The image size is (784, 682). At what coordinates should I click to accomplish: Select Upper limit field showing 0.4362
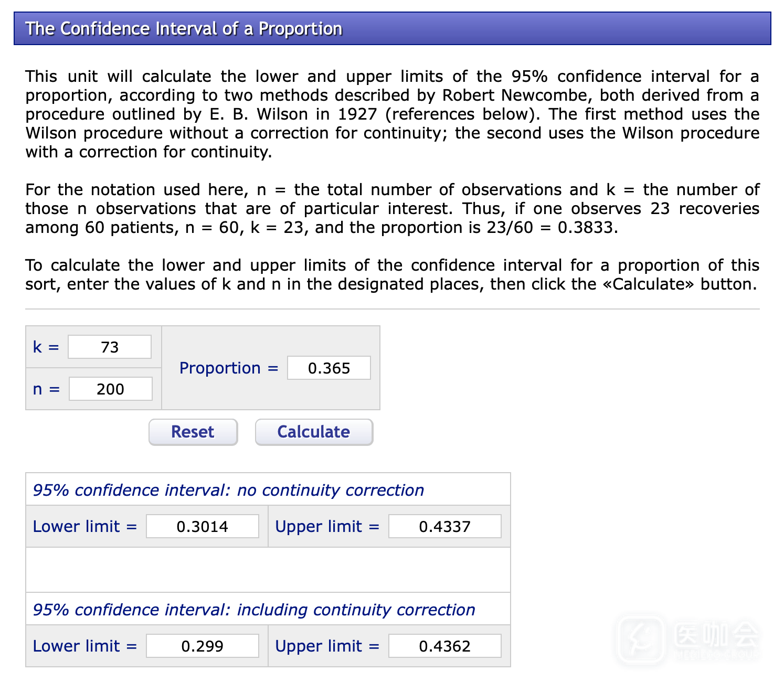tap(444, 646)
